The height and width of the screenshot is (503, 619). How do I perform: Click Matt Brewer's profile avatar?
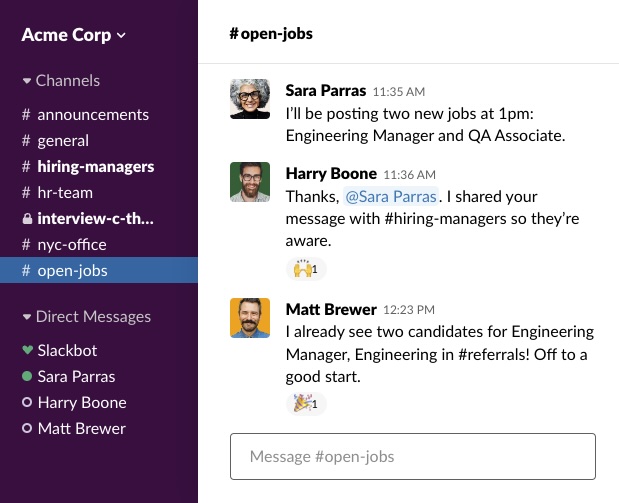coord(249,317)
